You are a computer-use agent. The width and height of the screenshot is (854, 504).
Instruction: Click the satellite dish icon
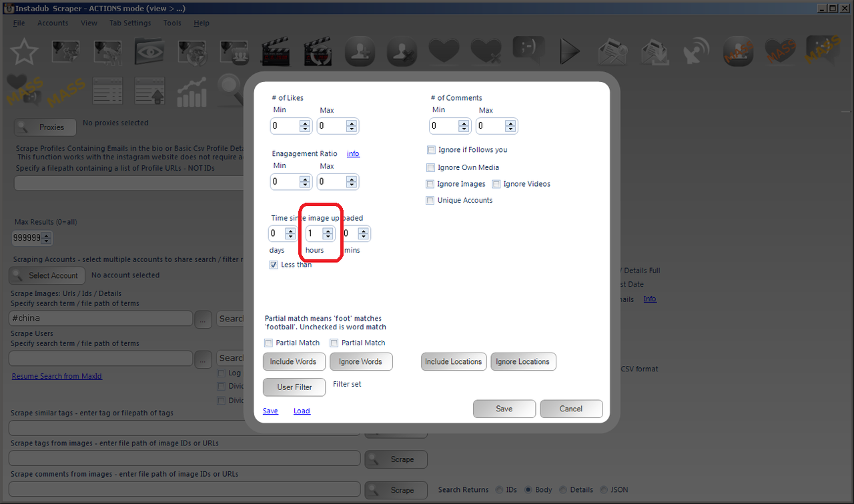click(x=696, y=51)
